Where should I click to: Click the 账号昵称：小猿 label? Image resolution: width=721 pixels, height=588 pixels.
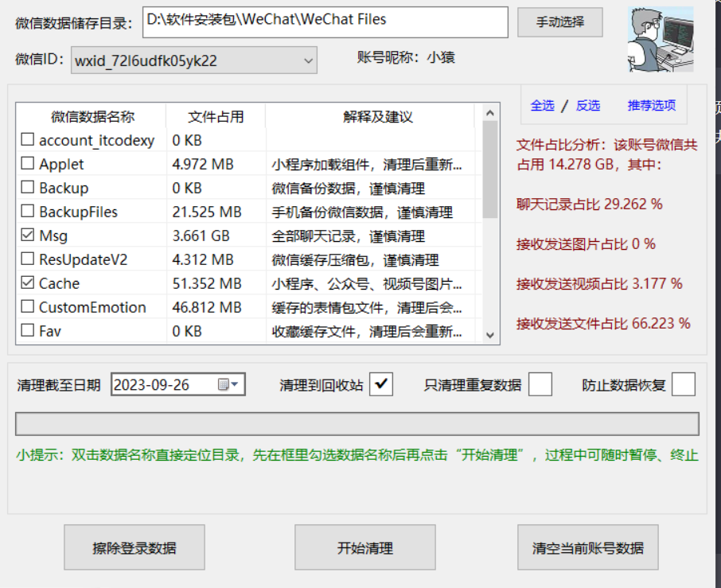(406, 57)
